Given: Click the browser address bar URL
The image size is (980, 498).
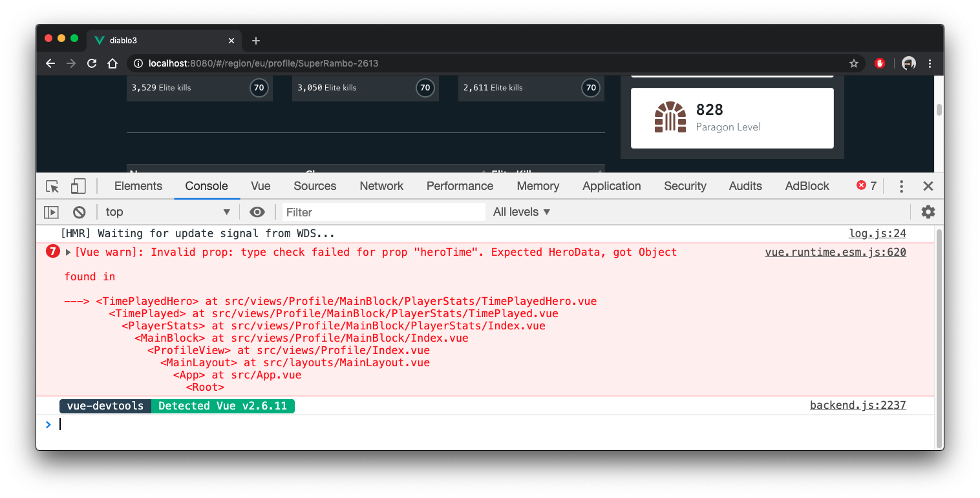Looking at the screenshot, I should [263, 63].
